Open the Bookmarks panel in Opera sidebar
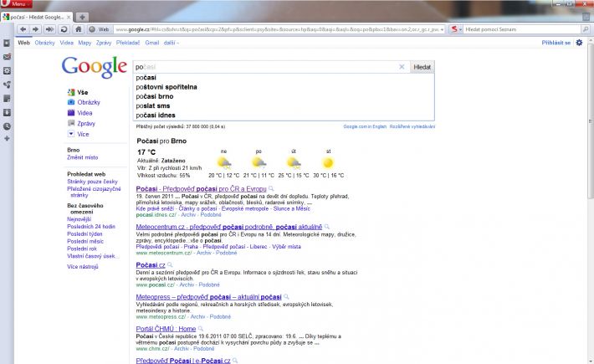The width and height of the screenshot is (594, 364). click(x=7, y=43)
